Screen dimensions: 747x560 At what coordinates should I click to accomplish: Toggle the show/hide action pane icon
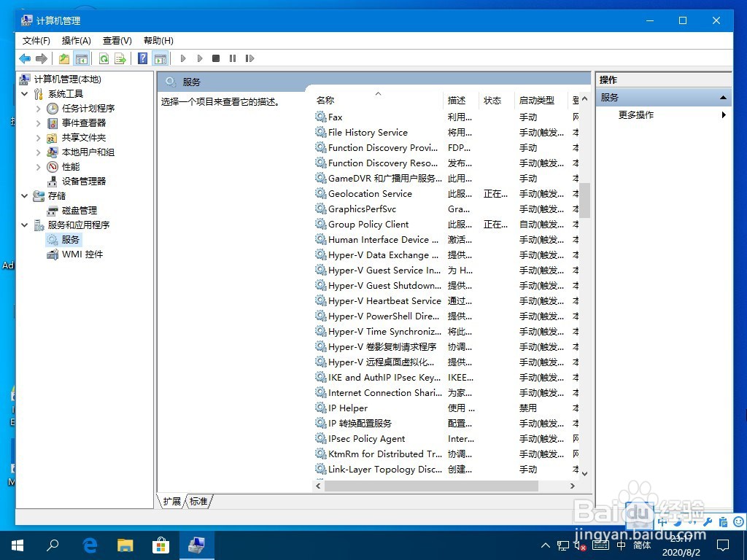point(160,58)
